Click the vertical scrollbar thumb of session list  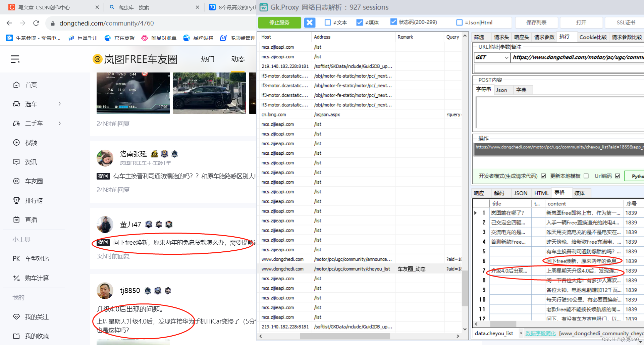[x=465, y=288]
